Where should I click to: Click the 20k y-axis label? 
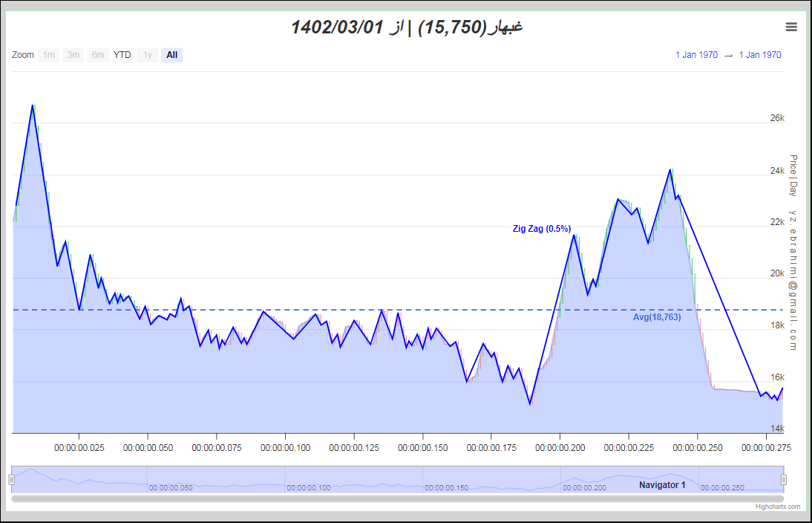pos(777,273)
